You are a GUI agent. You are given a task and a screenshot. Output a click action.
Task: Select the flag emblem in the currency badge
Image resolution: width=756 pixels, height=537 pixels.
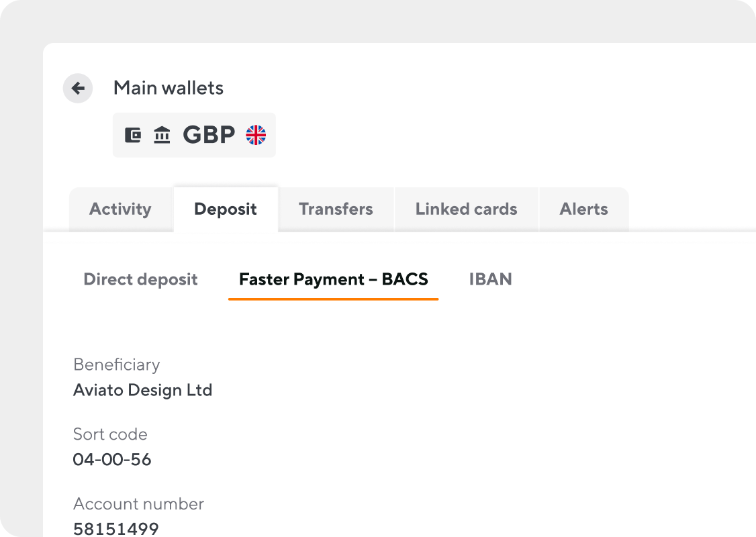[257, 134]
